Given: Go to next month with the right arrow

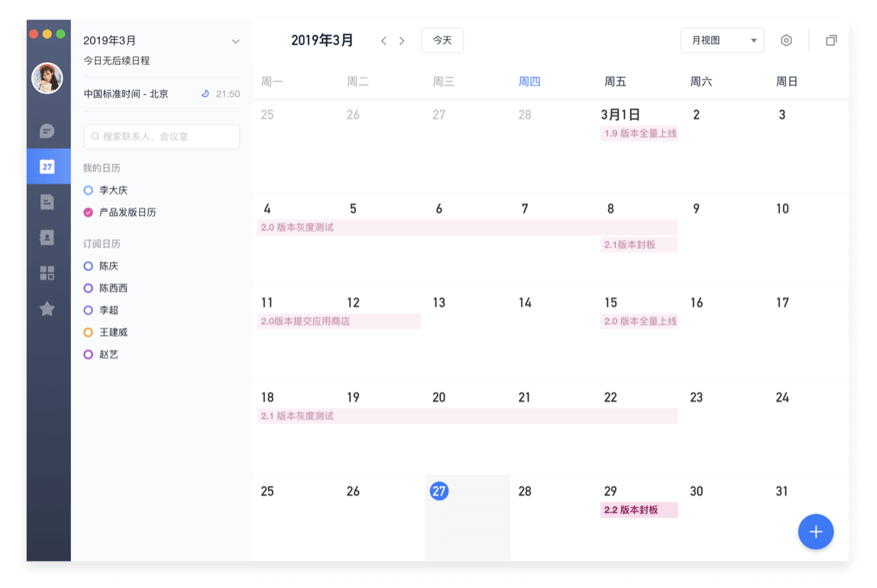Looking at the screenshot, I should [402, 40].
